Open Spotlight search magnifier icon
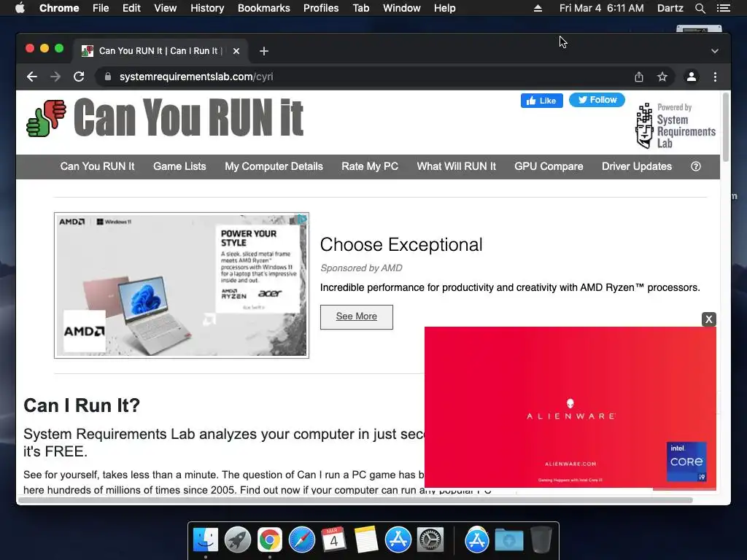 pos(700,8)
